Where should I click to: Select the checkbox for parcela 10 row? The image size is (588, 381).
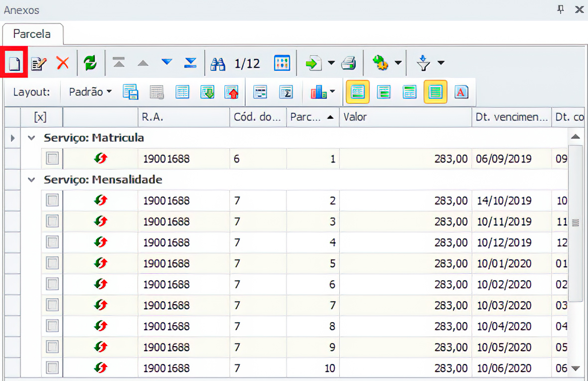click(52, 369)
